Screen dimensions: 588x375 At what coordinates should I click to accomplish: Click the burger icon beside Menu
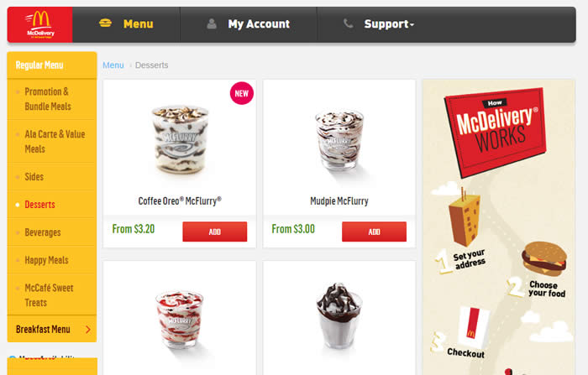(x=105, y=23)
